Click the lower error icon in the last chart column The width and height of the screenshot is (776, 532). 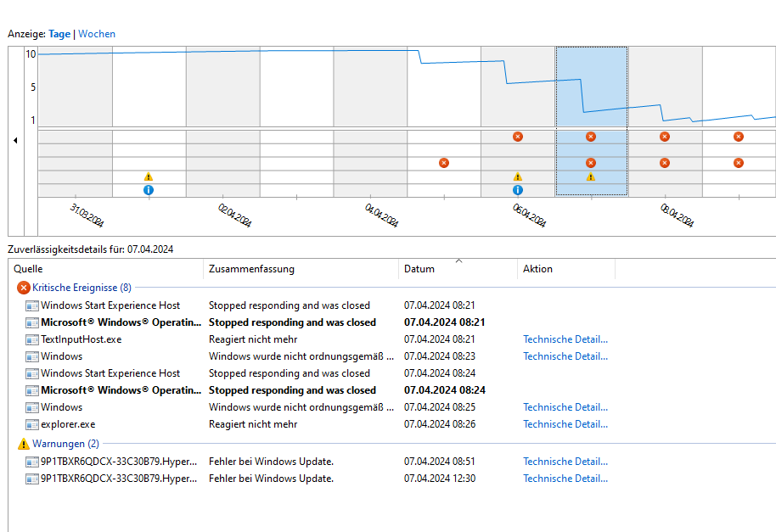click(x=739, y=163)
